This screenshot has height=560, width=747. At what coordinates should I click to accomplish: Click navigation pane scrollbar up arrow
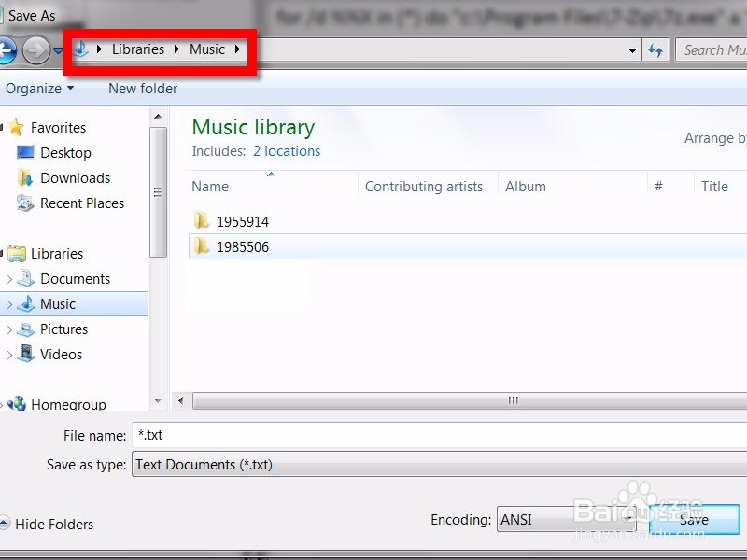tap(158, 117)
